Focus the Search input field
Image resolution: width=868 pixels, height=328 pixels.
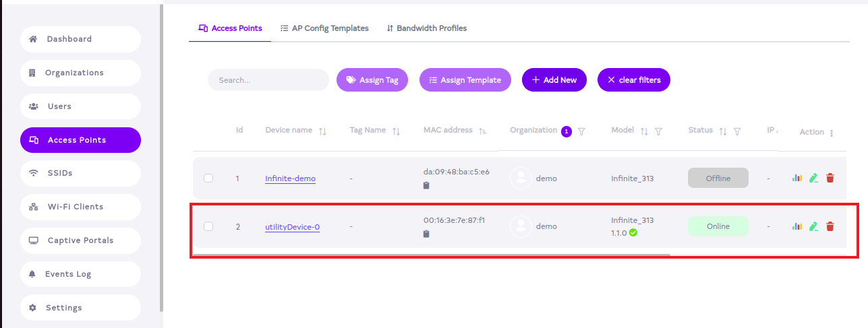pyautogui.click(x=268, y=80)
